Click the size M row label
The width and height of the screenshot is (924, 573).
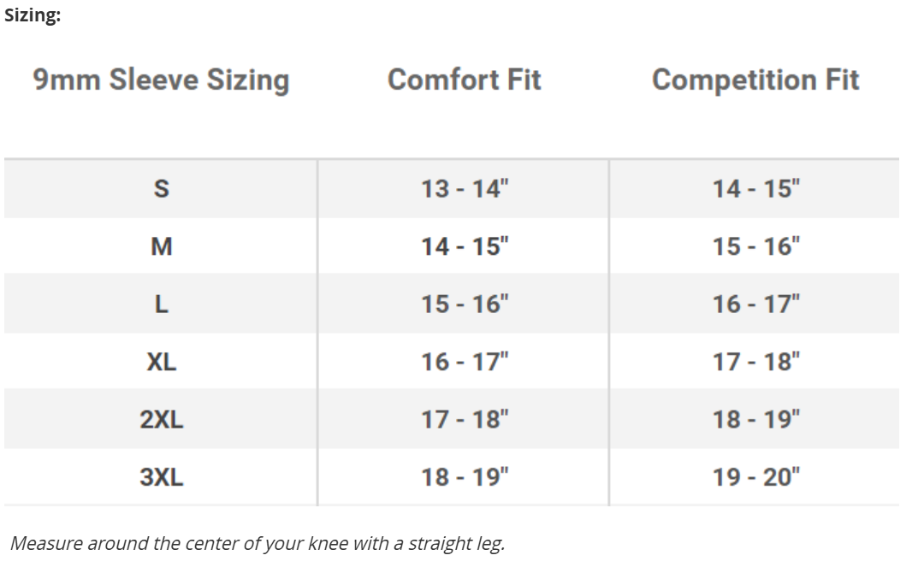point(161,247)
